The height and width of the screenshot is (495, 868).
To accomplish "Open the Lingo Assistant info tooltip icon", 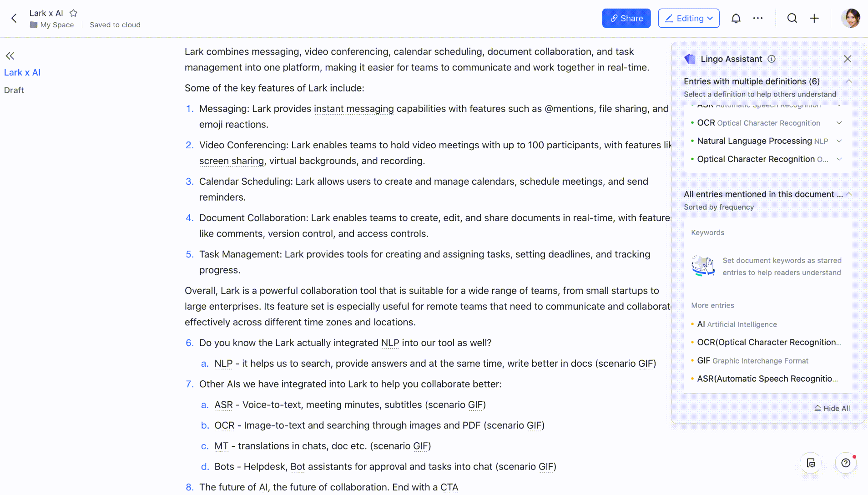I will coord(772,59).
